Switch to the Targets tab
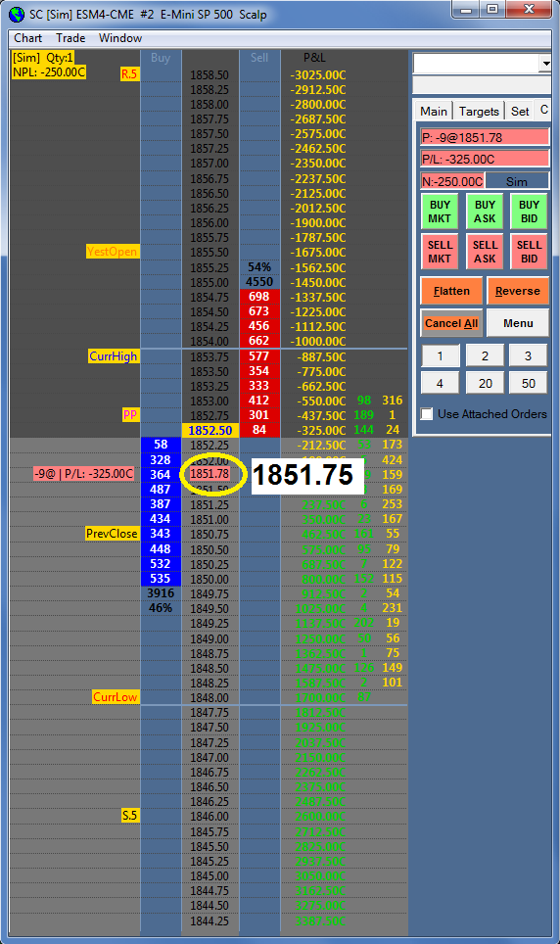This screenshot has height=944, width=560. tap(479, 112)
